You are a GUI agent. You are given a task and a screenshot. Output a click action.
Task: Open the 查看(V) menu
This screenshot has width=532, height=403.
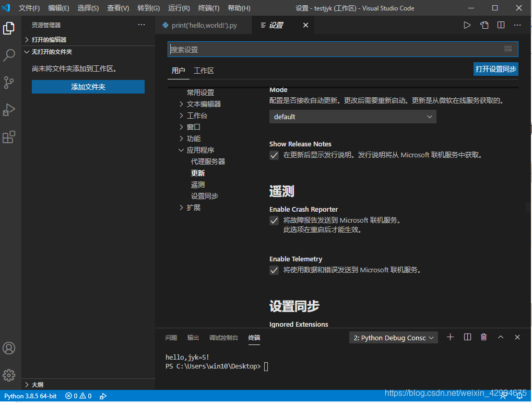(x=118, y=8)
